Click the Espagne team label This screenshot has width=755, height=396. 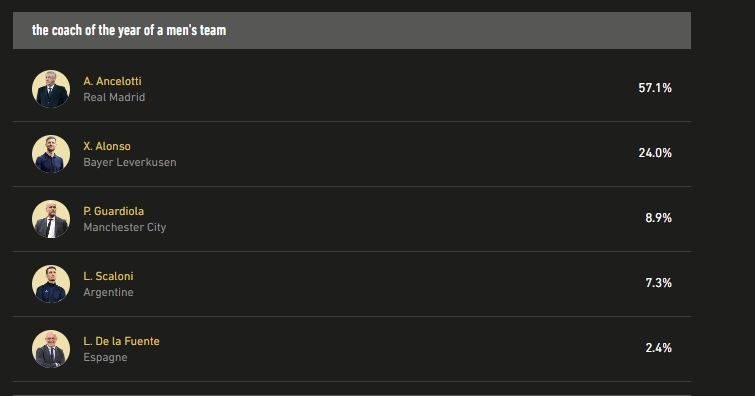point(105,357)
